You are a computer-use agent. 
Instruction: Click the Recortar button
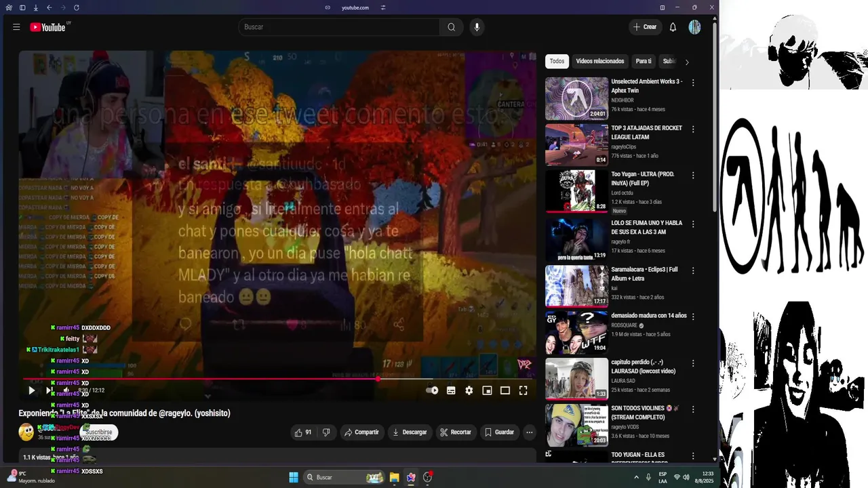(455, 432)
